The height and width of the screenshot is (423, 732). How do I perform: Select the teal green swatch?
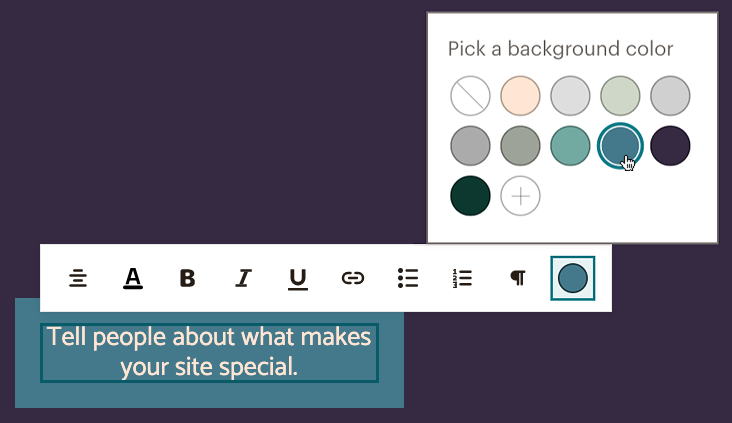click(x=570, y=146)
